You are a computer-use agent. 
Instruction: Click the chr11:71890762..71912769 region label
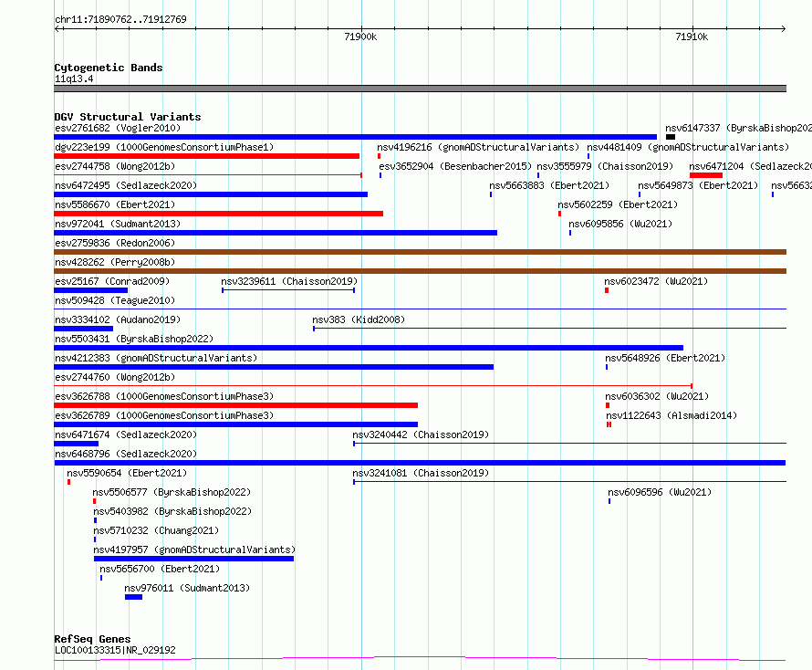(x=120, y=19)
